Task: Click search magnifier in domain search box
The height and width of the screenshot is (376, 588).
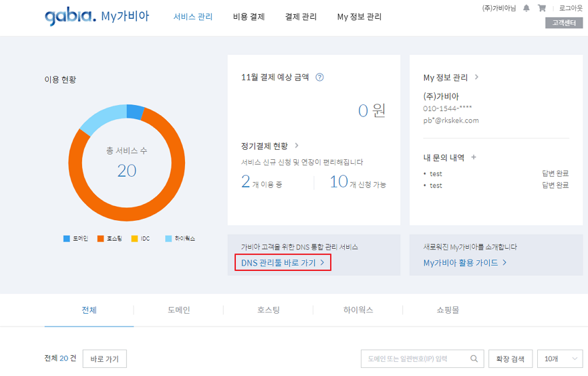Action: pos(474,359)
